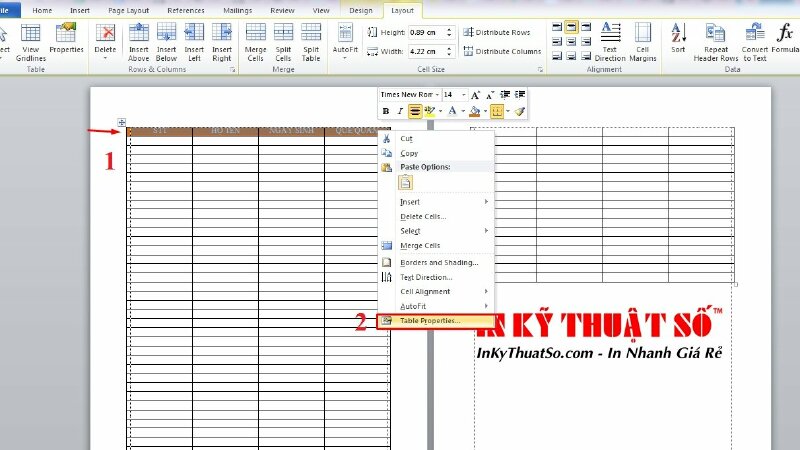Screen dimensions: 800x450
Task: Choose Copy from context menu
Action: click(436, 153)
